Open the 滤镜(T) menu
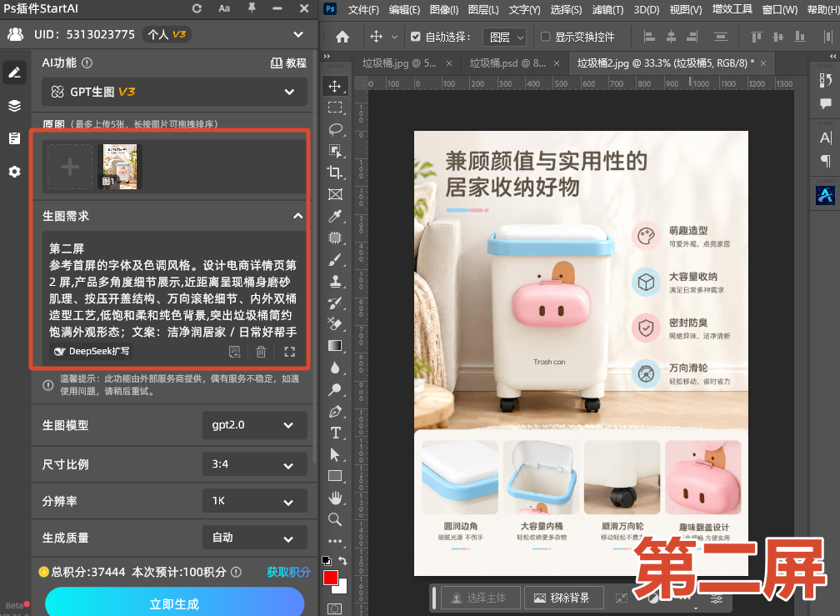Screen dimensions: 840x616 pos(607,10)
